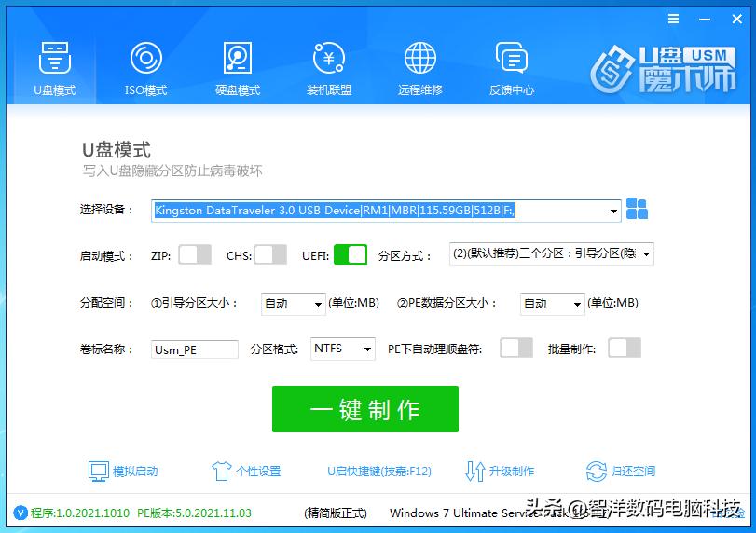Click the 模拟启动 monitor icon
The image size is (756, 533).
pyautogui.click(x=99, y=471)
